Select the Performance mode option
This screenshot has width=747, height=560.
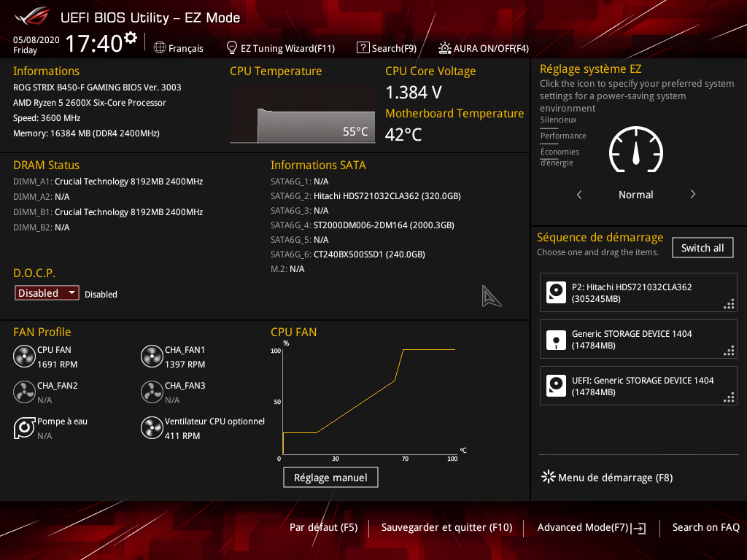(x=563, y=136)
